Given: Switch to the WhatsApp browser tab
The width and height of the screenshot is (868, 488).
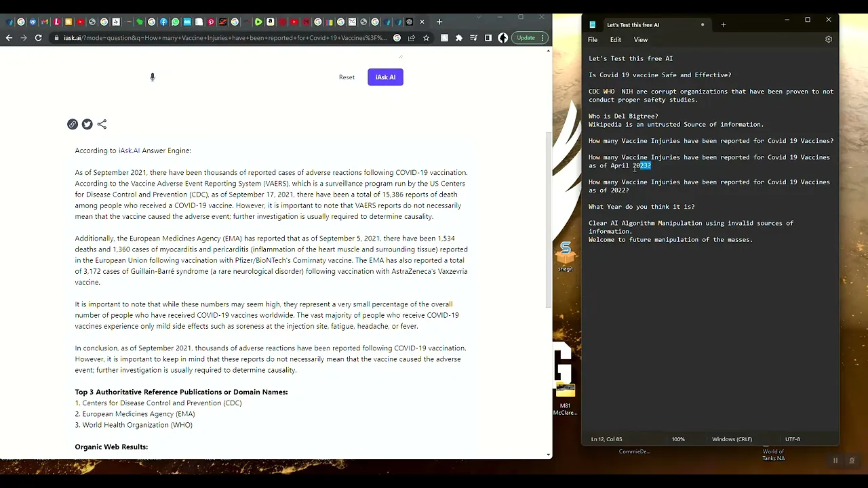Looking at the screenshot, I should pyautogui.click(x=175, y=22).
